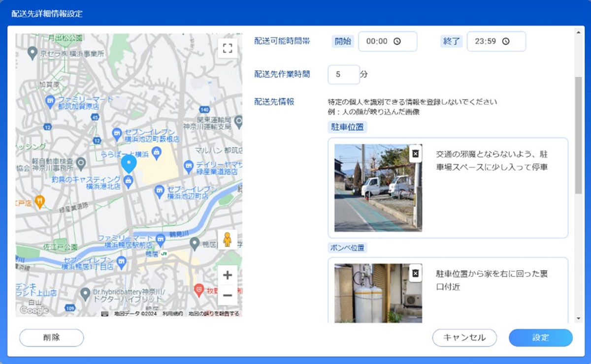Open clock picker for 開始 time
Viewport: 591px width, 364px height.
point(397,41)
